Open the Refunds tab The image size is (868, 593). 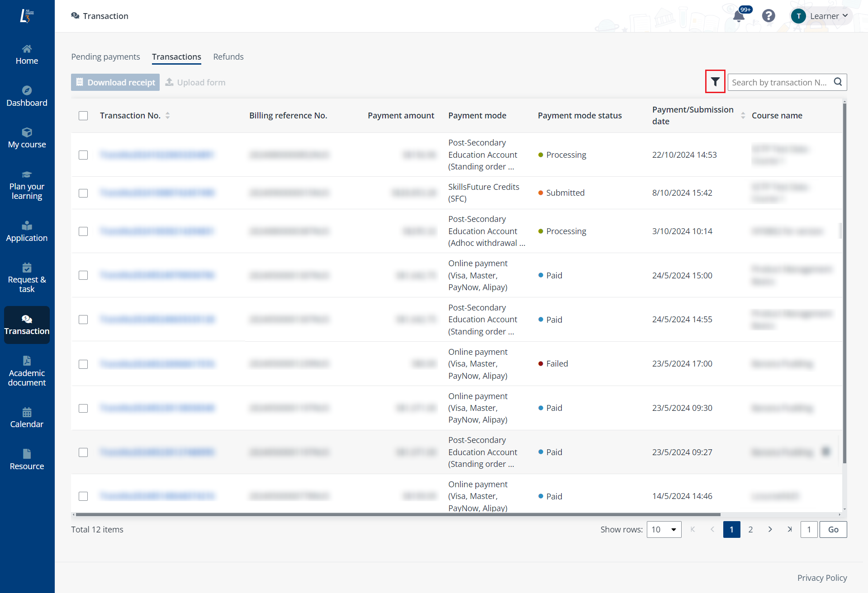click(228, 56)
